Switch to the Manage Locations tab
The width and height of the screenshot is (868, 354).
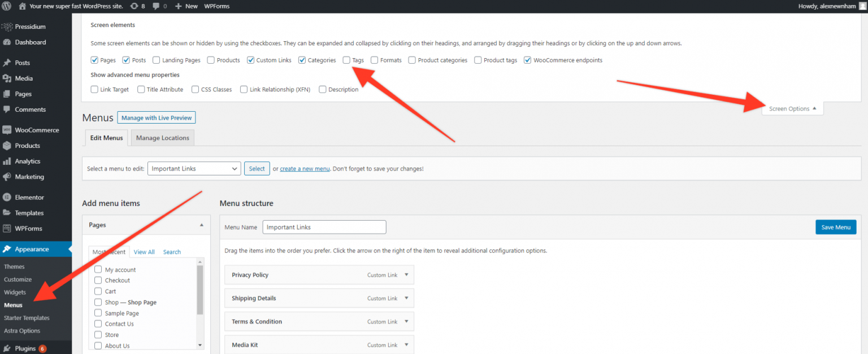162,137
